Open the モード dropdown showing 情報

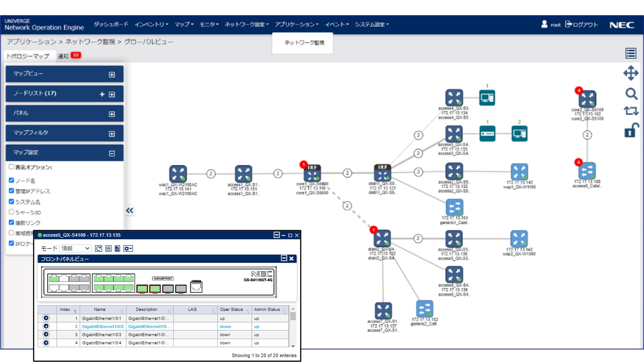point(75,248)
